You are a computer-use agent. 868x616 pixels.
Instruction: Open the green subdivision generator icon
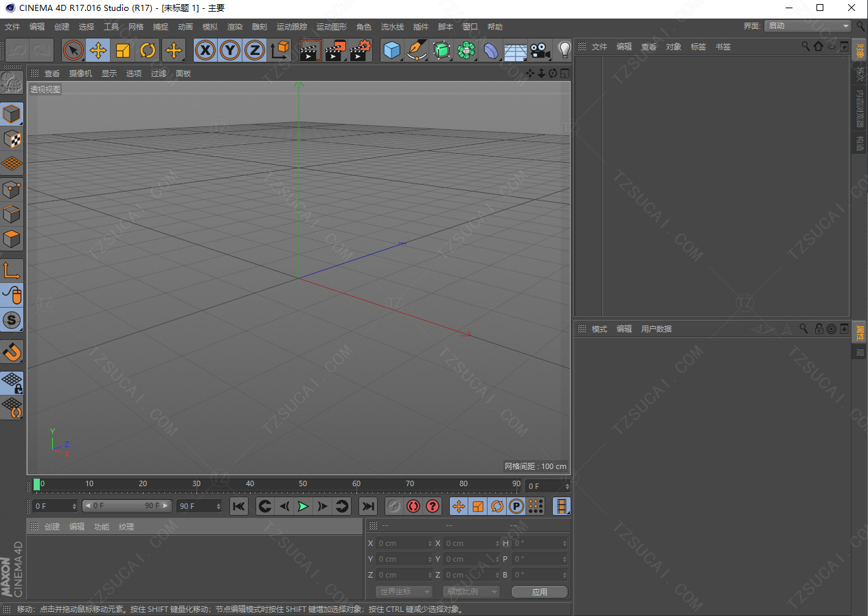click(441, 50)
